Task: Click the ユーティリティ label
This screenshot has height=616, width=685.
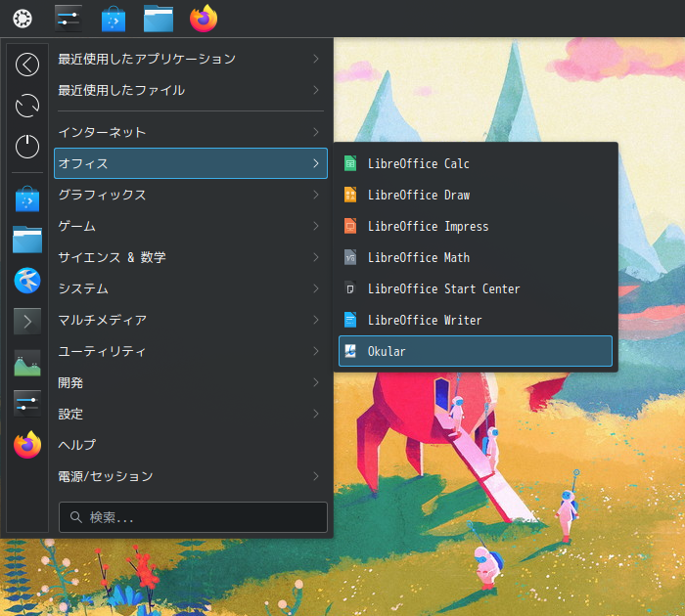Action: coord(102,351)
